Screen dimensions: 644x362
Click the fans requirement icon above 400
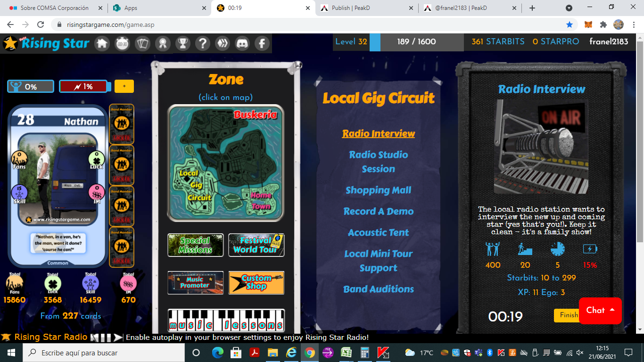click(x=493, y=249)
